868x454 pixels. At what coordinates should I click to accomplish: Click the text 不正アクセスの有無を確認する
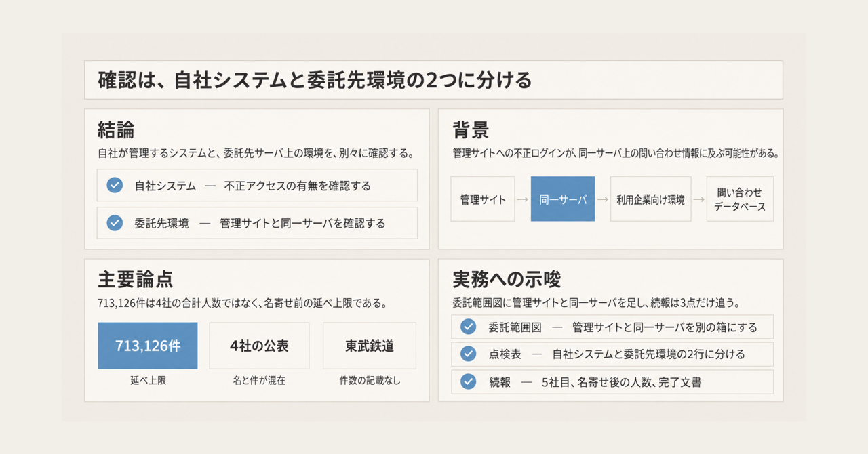pyautogui.click(x=297, y=186)
